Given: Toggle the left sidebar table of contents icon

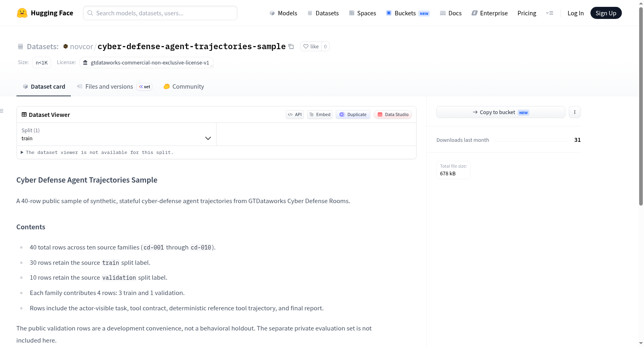Looking at the screenshot, I should coord(2,110).
